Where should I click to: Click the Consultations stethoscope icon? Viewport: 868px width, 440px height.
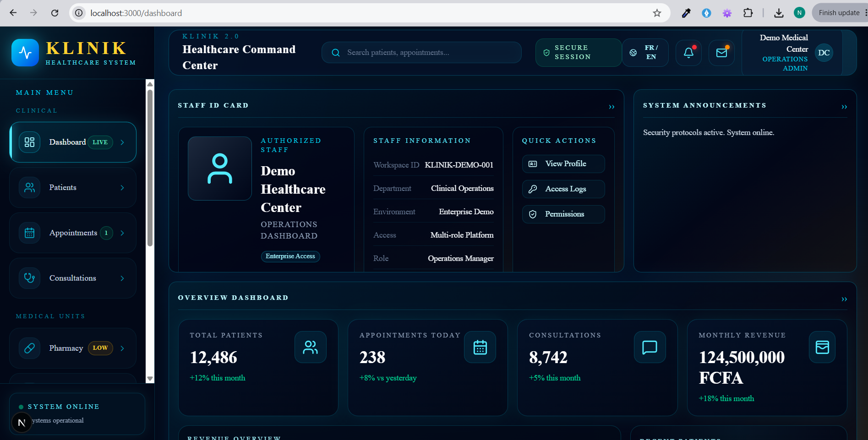(30, 278)
